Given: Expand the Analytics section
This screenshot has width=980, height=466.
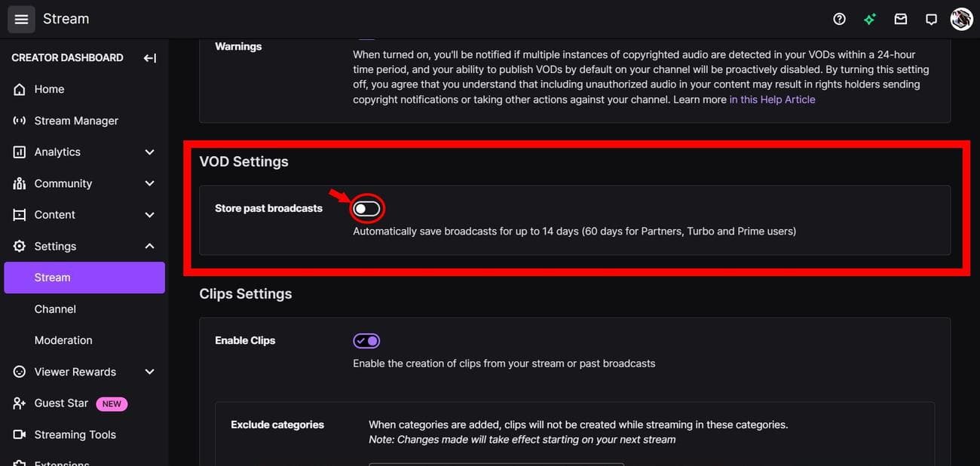Looking at the screenshot, I should tap(149, 152).
